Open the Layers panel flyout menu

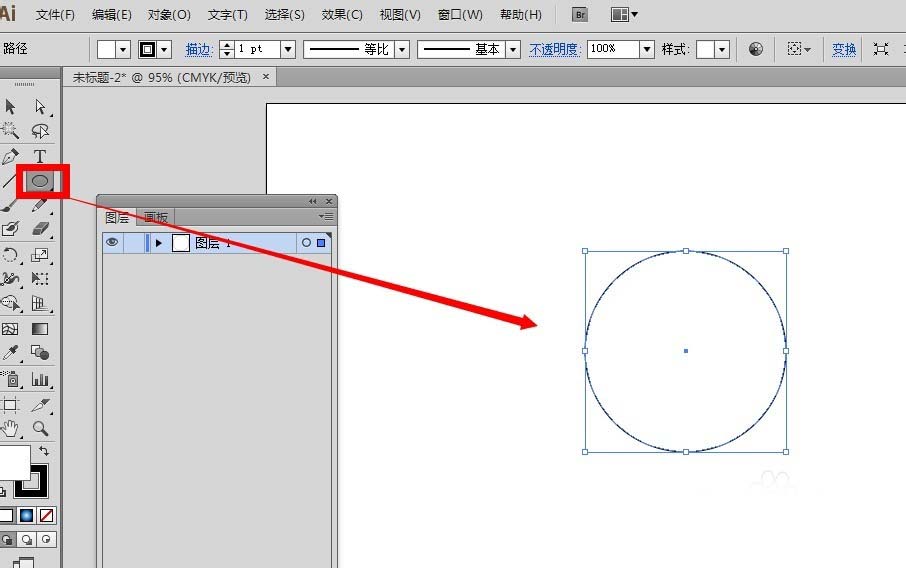click(326, 217)
